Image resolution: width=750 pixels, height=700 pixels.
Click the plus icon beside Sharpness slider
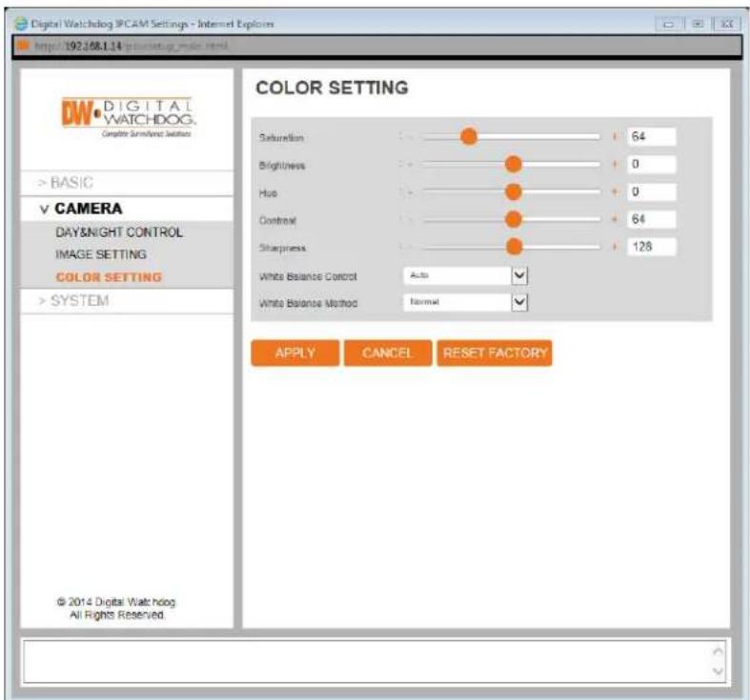(614, 247)
